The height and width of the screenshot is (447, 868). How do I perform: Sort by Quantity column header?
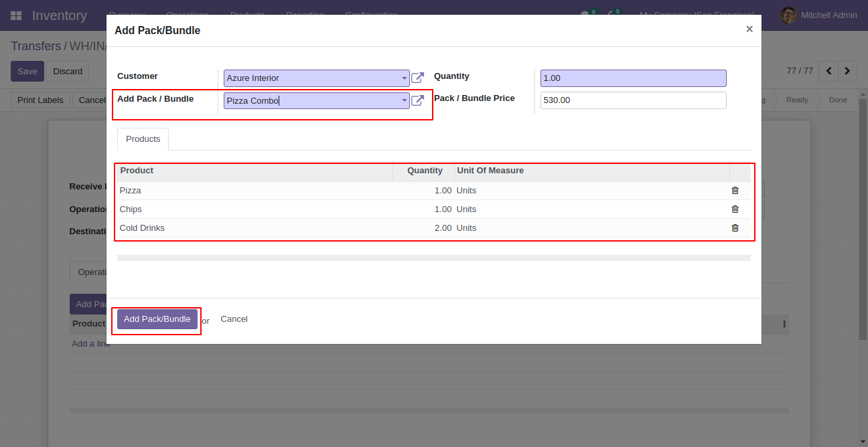coord(423,171)
